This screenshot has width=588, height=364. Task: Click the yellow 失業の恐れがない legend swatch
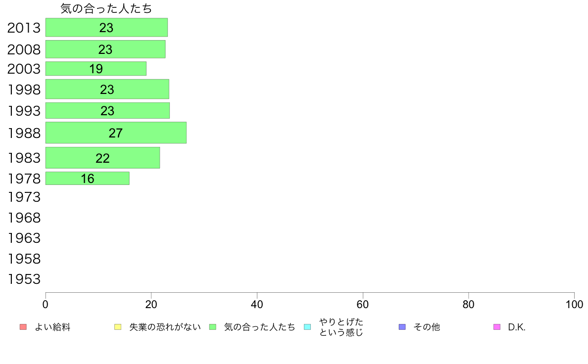(x=118, y=327)
